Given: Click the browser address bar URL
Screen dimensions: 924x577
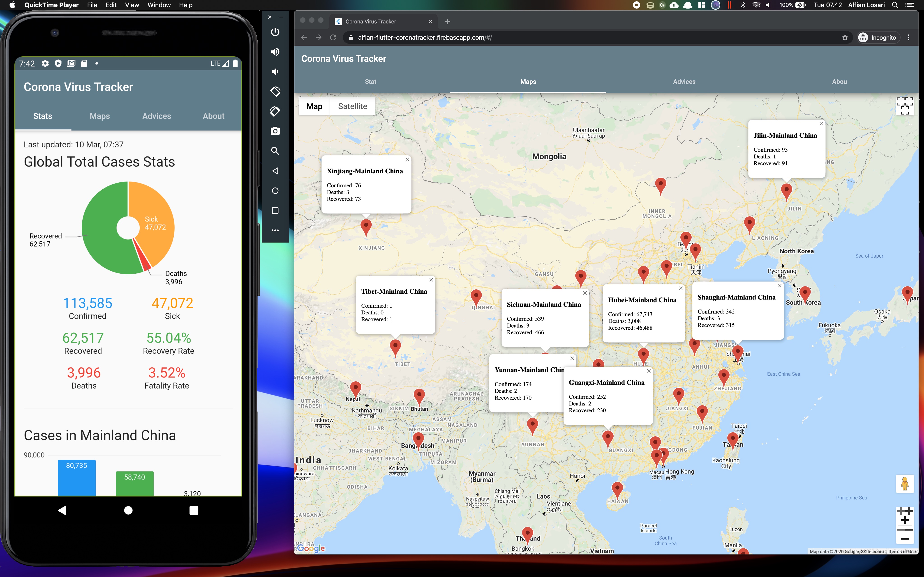Looking at the screenshot, I should pyautogui.click(x=425, y=37).
